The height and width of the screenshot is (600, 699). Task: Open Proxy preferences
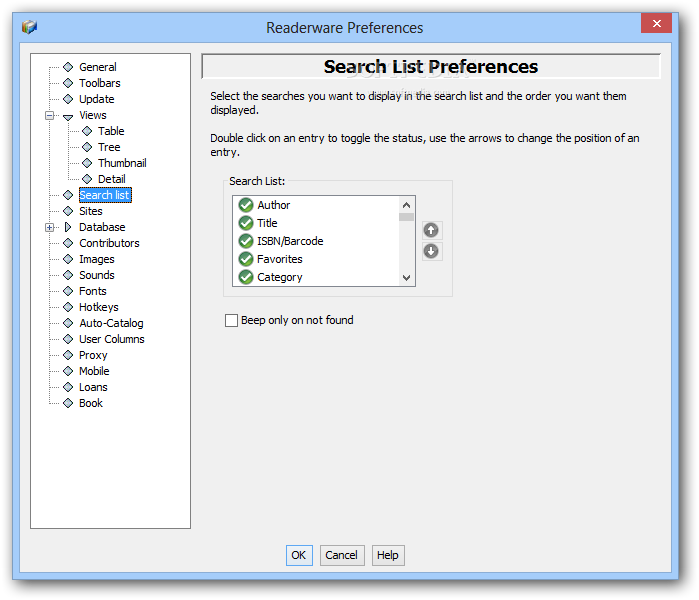coord(93,355)
